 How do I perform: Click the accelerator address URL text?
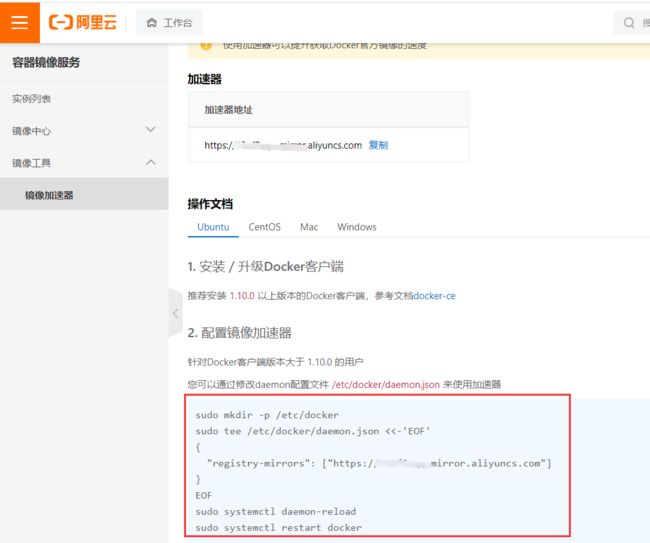(x=283, y=145)
